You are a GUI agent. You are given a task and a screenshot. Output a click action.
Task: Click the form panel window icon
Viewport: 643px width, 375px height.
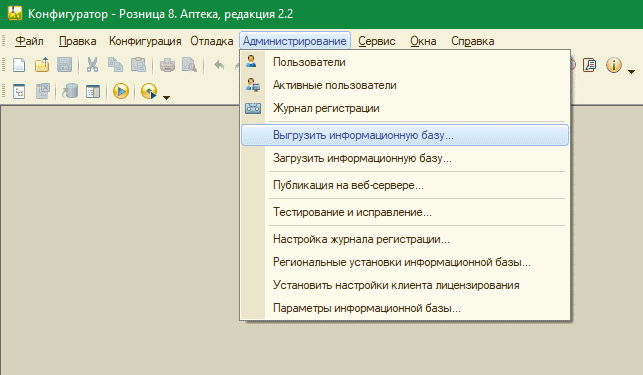93,91
